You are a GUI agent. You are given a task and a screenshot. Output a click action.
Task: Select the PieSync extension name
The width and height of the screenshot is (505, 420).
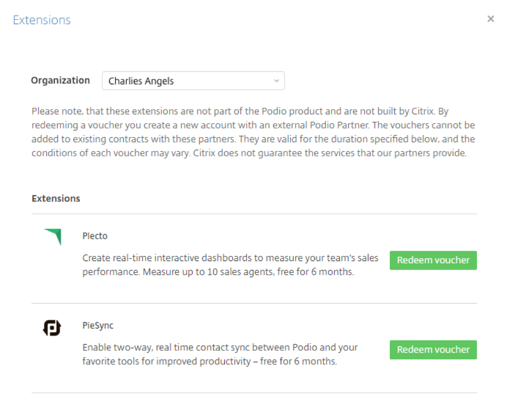point(98,325)
